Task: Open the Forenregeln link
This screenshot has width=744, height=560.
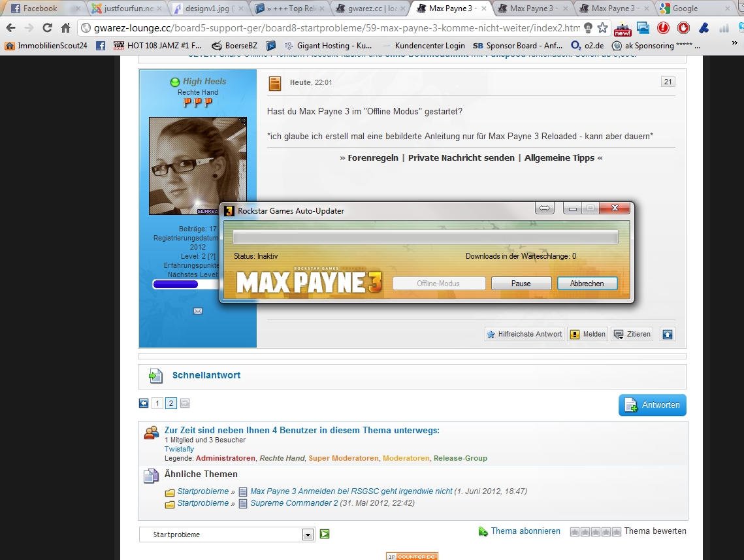Action: click(x=373, y=157)
